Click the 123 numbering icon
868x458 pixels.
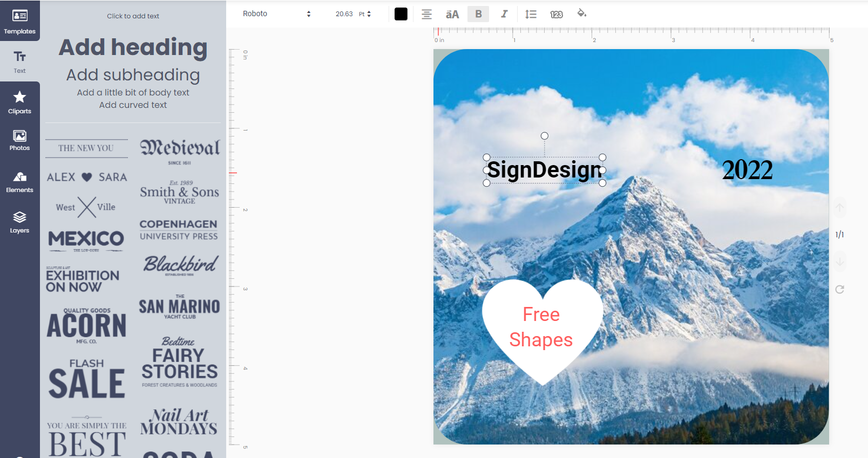coord(557,14)
